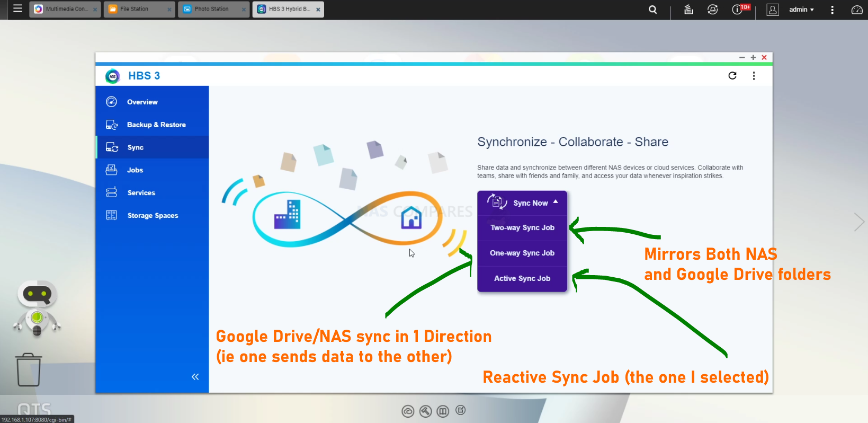Open HBS 3 three-dot options menu
This screenshot has height=423, width=868.
(x=754, y=76)
